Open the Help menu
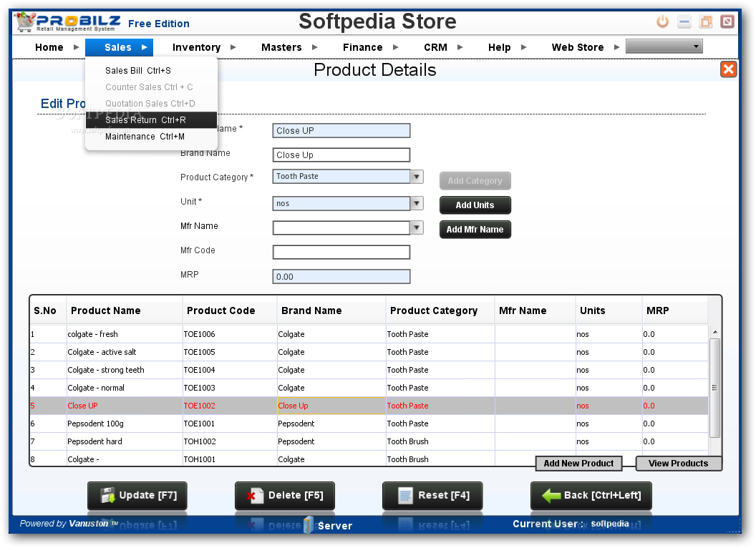756x548 pixels. (499, 47)
